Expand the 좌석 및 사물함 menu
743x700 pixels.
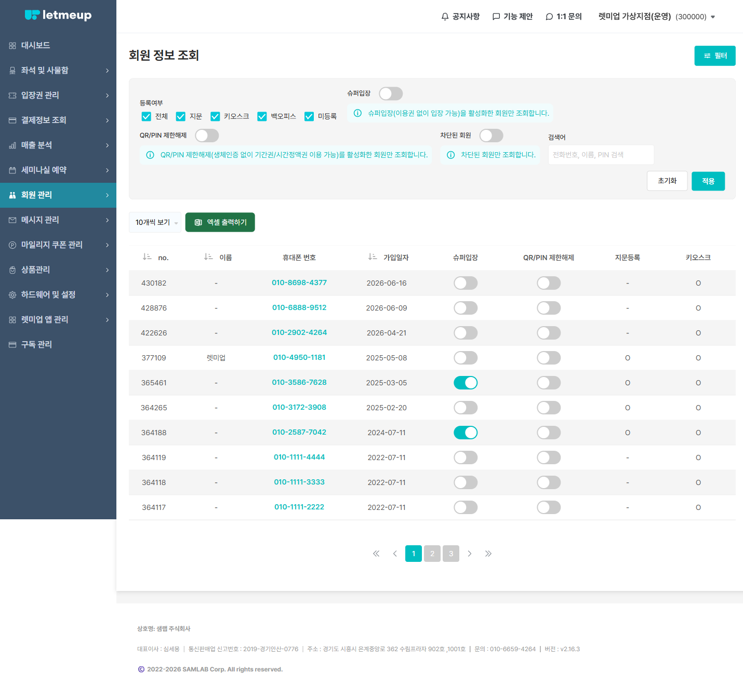point(58,71)
